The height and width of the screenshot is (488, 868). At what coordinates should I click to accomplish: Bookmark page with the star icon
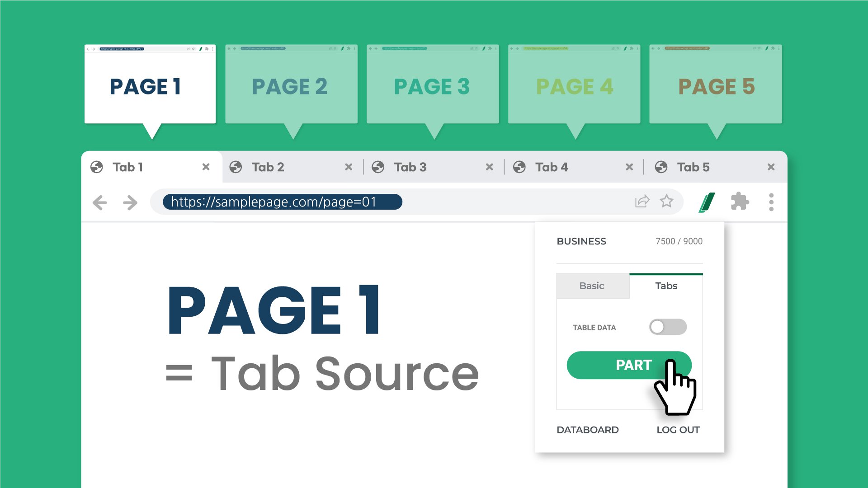[x=666, y=201]
